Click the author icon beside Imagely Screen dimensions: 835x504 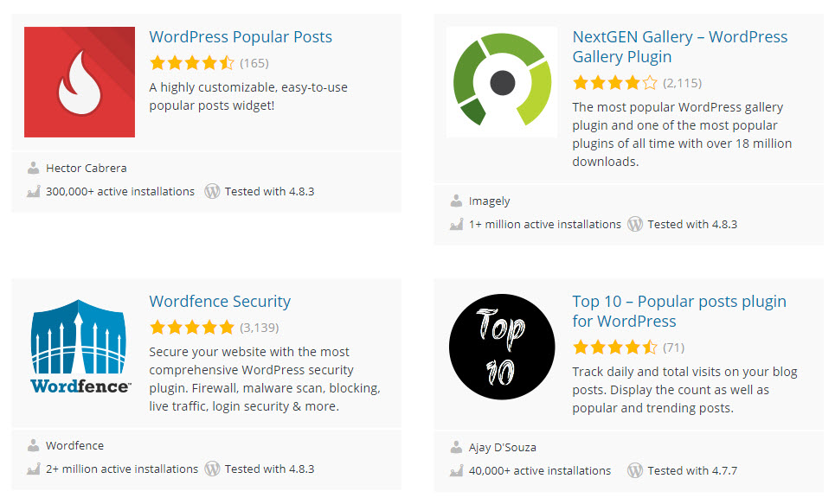click(x=456, y=201)
